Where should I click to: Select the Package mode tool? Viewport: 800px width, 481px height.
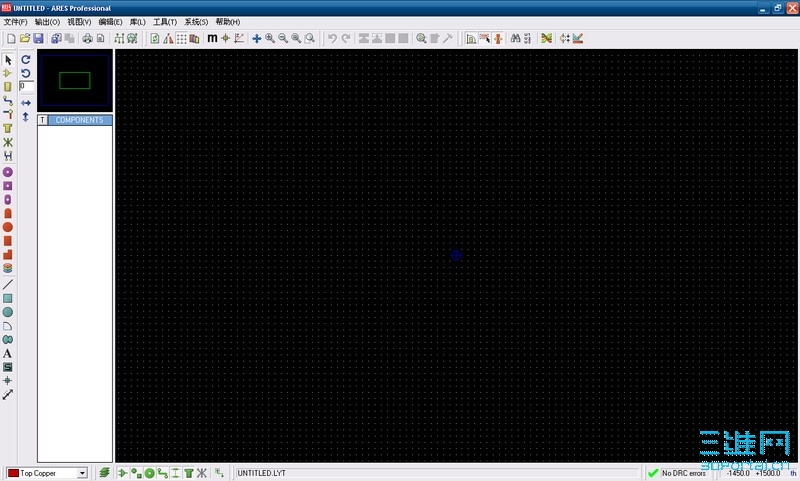coord(8,87)
